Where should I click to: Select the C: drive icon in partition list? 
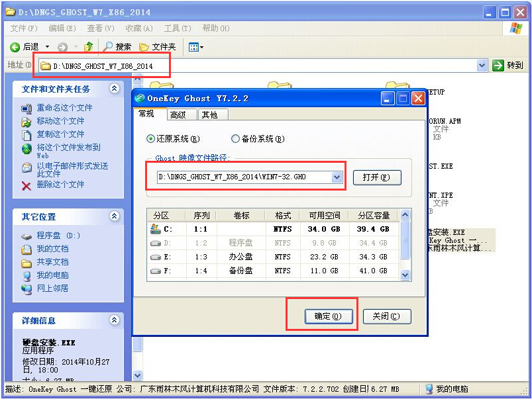(156, 229)
